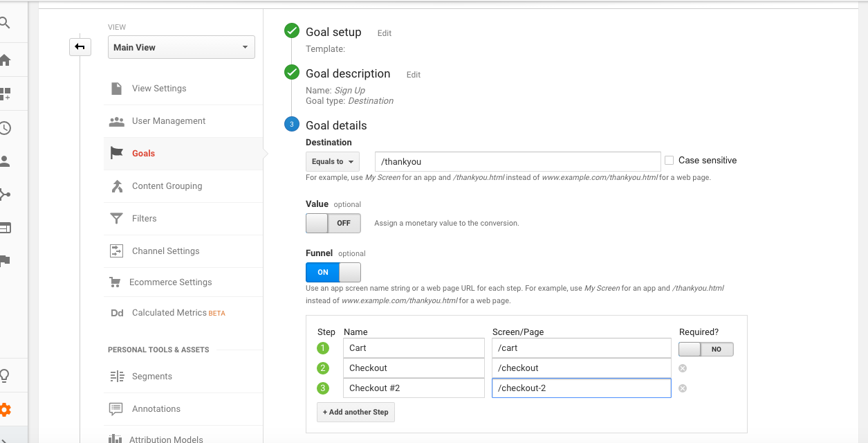Select Goals in the sidebar
The width and height of the screenshot is (868, 443).
click(x=143, y=154)
